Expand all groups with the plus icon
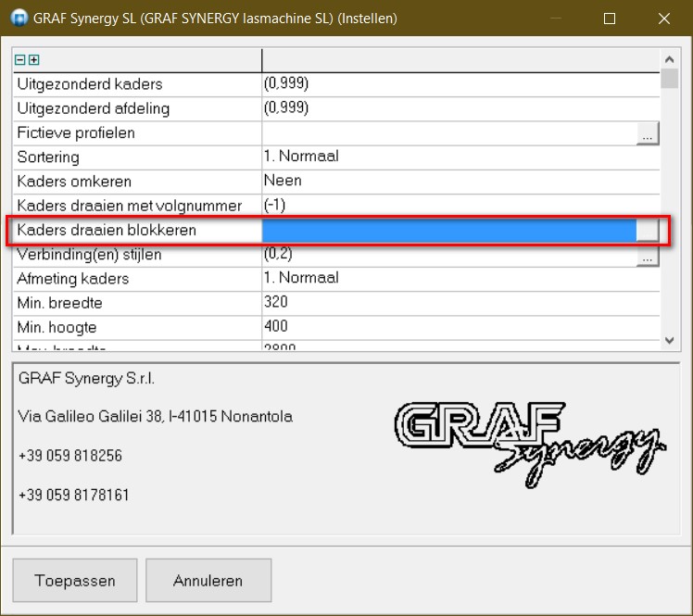This screenshot has width=693, height=616. [x=34, y=59]
